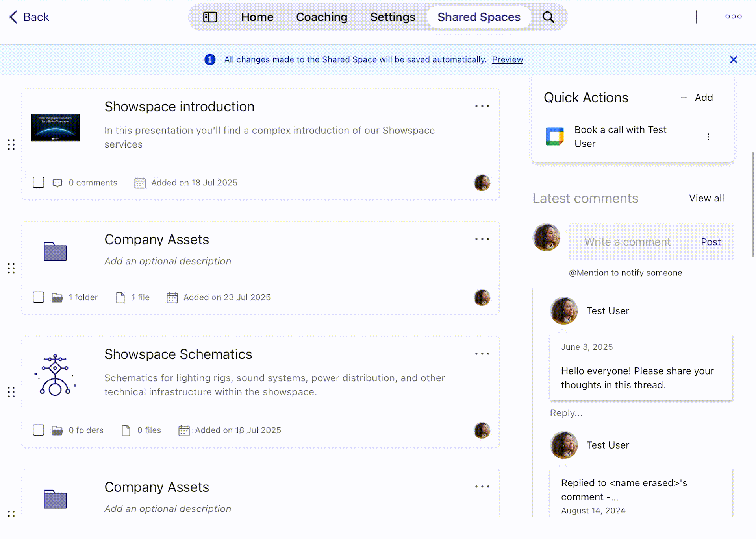Click the info icon in the banner
756x539 pixels.
210,59
